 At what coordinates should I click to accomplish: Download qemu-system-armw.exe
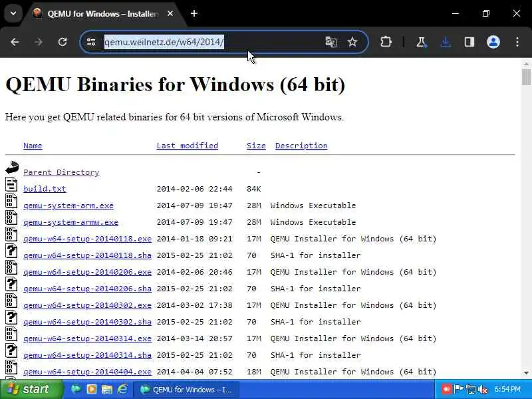point(71,222)
